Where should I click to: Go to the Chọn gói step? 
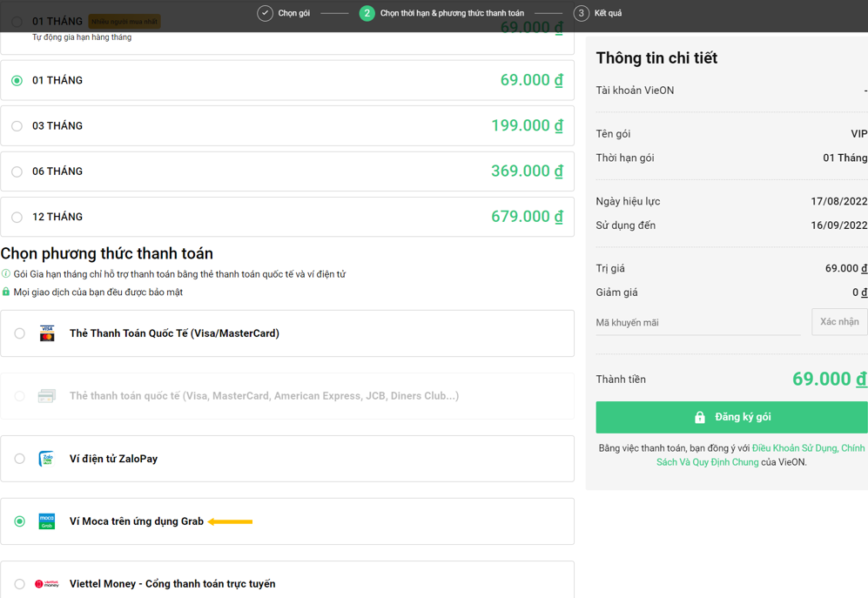[294, 13]
